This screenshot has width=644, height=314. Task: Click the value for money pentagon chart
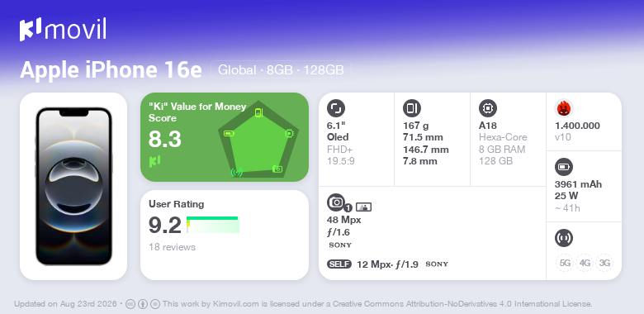coord(258,140)
